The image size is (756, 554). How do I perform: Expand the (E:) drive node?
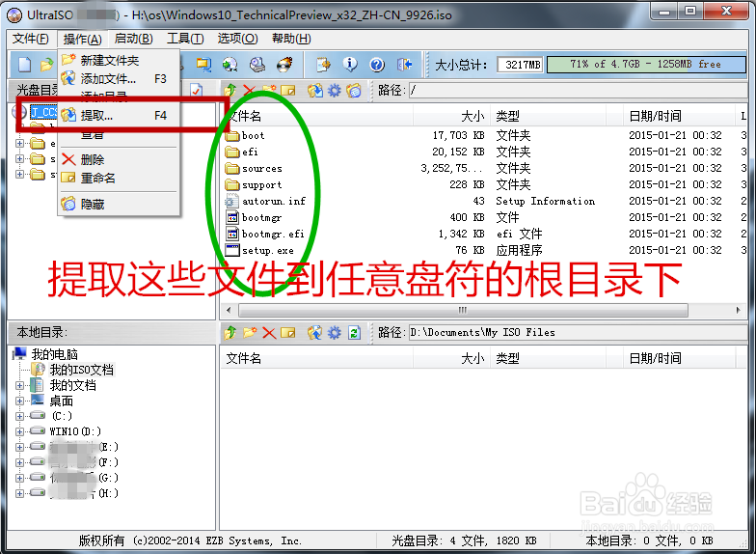[19, 447]
